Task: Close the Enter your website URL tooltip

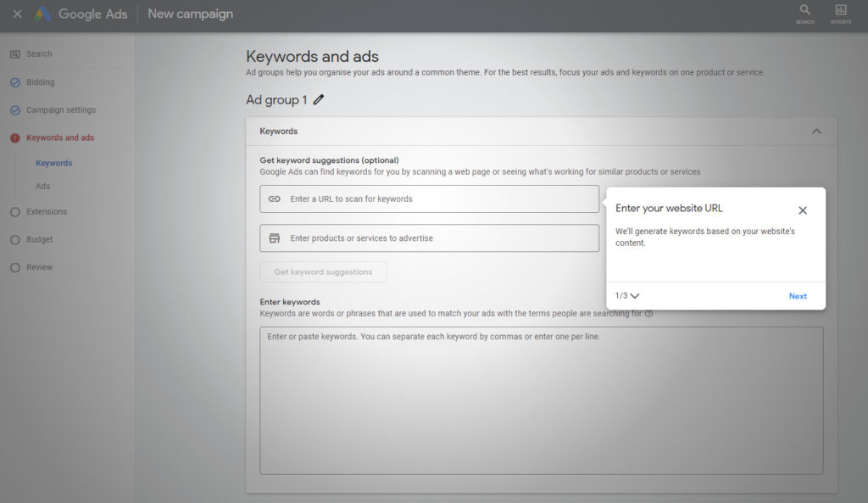Action: click(803, 210)
